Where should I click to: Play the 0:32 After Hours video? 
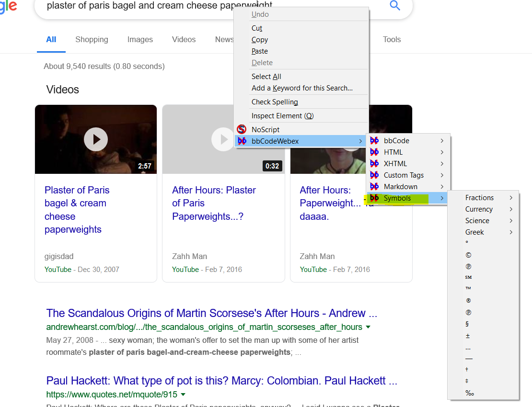pyautogui.click(x=223, y=139)
